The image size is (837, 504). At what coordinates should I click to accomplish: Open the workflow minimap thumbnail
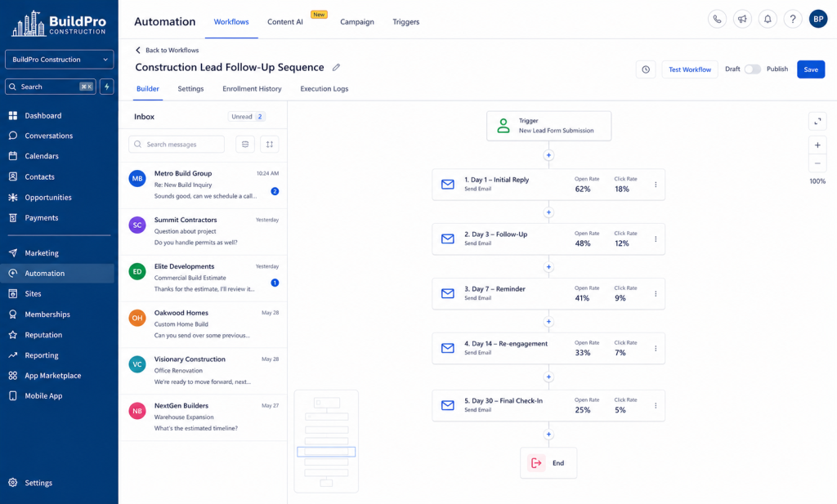326,442
